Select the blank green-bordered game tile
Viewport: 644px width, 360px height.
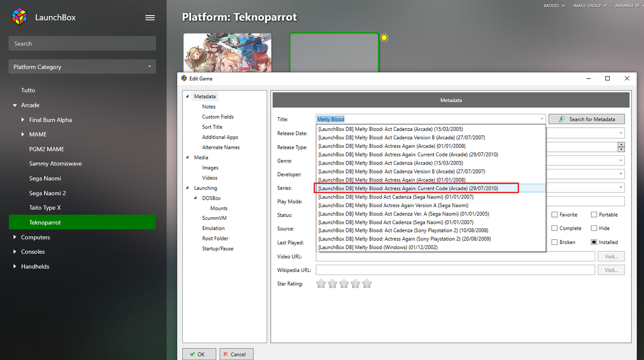click(334, 53)
